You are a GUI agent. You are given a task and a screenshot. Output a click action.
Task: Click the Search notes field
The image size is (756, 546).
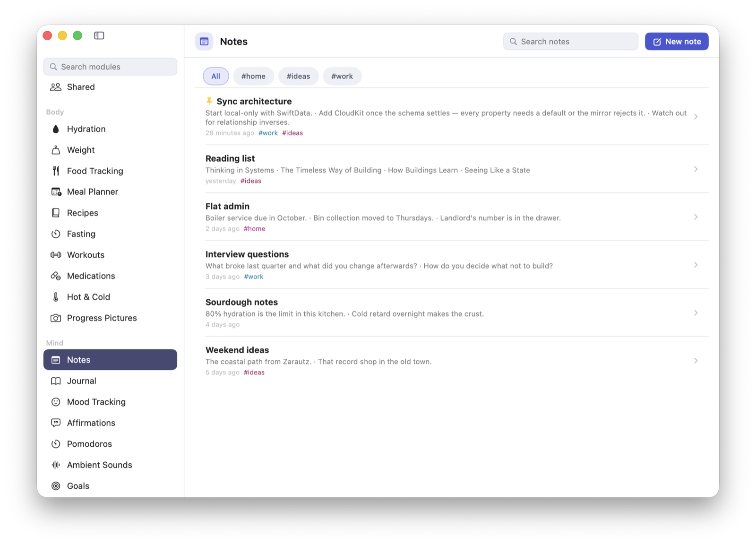(571, 42)
